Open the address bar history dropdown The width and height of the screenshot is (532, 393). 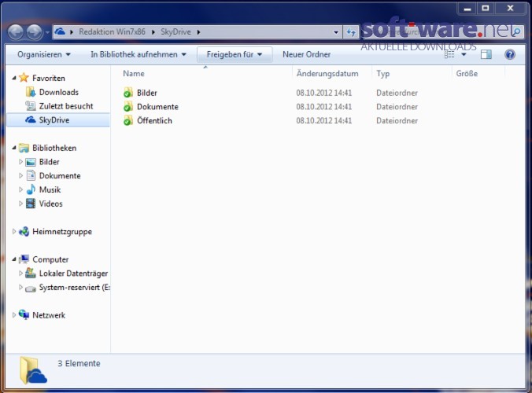(336, 32)
